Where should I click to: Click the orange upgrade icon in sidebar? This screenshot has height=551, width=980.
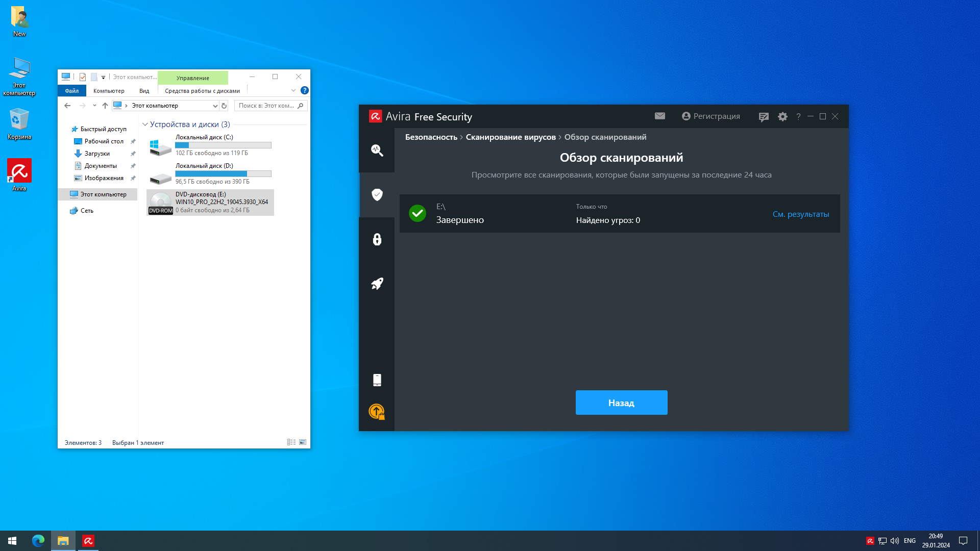click(x=377, y=411)
